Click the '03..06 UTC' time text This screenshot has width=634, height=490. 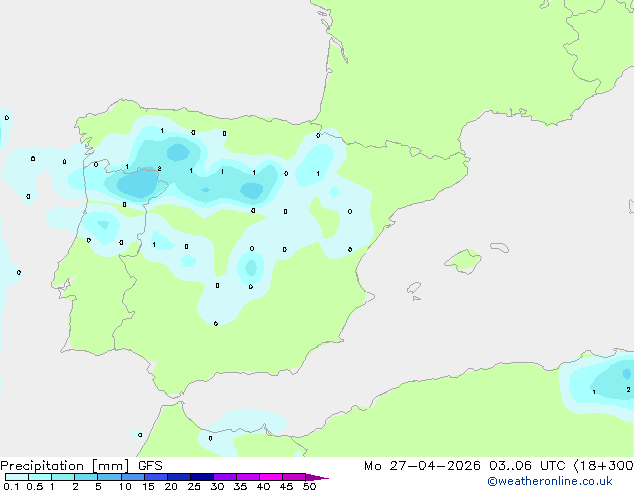tap(527, 466)
